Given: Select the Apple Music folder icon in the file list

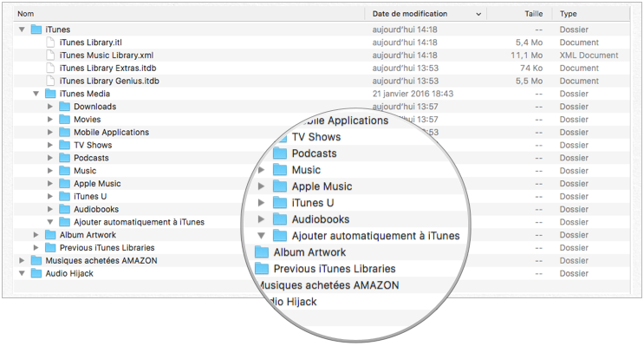Looking at the screenshot, I should [x=64, y=184].
